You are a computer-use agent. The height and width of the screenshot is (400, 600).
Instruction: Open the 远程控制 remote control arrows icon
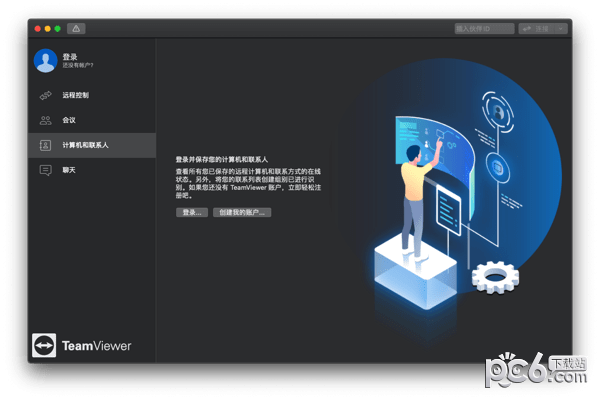[46, 95]
